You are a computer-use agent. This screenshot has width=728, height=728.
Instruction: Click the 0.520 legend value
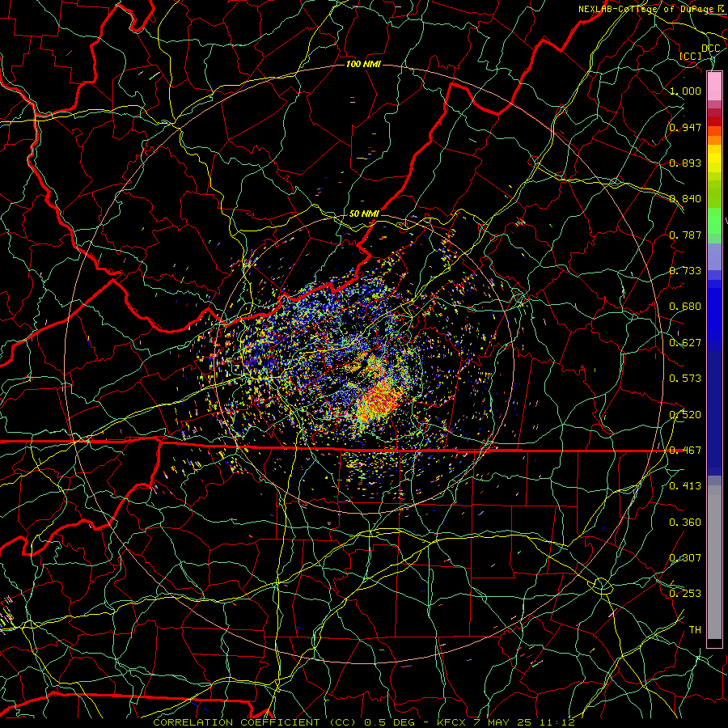685,415
